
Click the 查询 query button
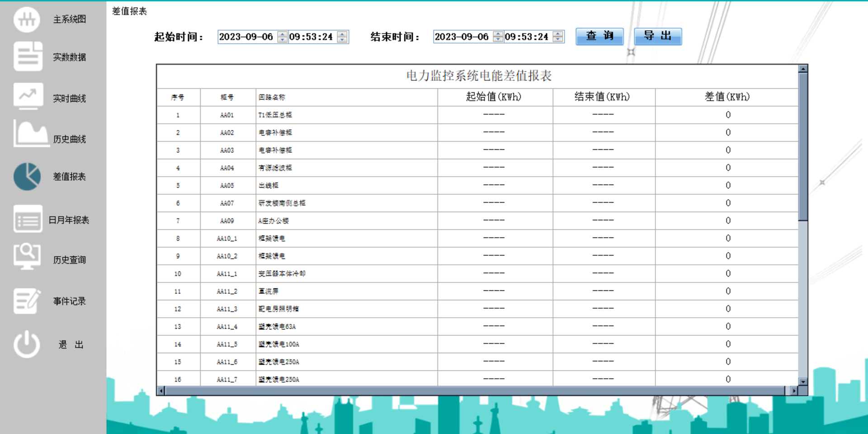(x=599, y=37)
